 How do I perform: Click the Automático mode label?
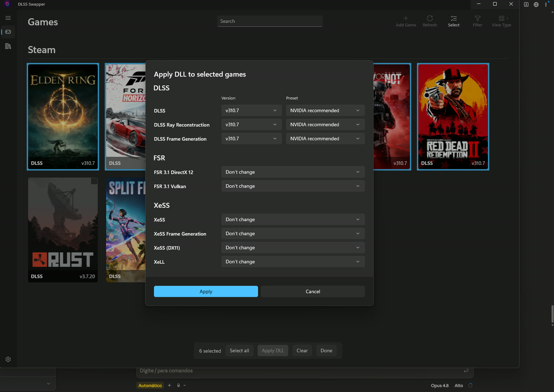[x=150, y=385]
